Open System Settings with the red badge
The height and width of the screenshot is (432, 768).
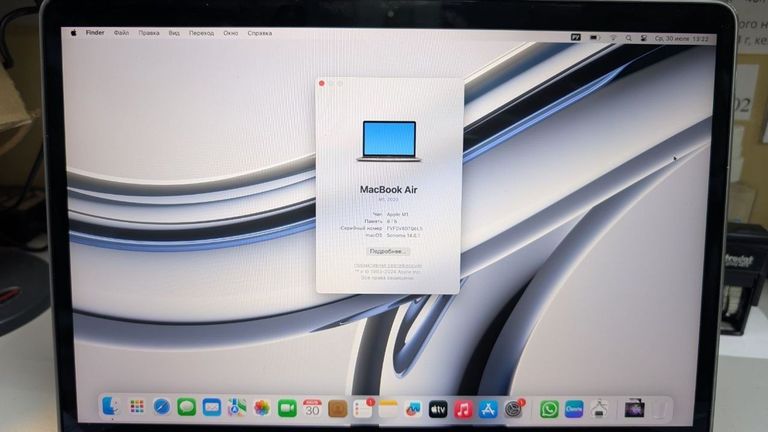(514, 409)
